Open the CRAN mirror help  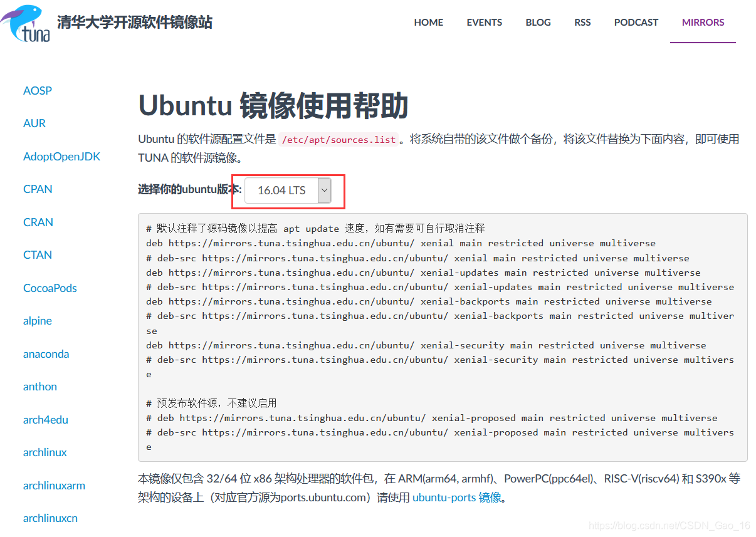pos(38,222)
